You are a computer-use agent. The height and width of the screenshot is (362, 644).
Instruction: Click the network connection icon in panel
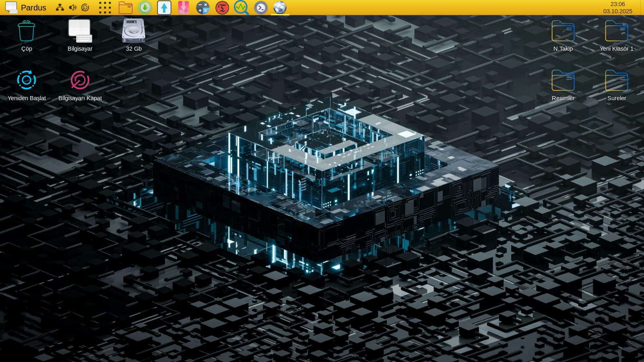pos(60,8)
